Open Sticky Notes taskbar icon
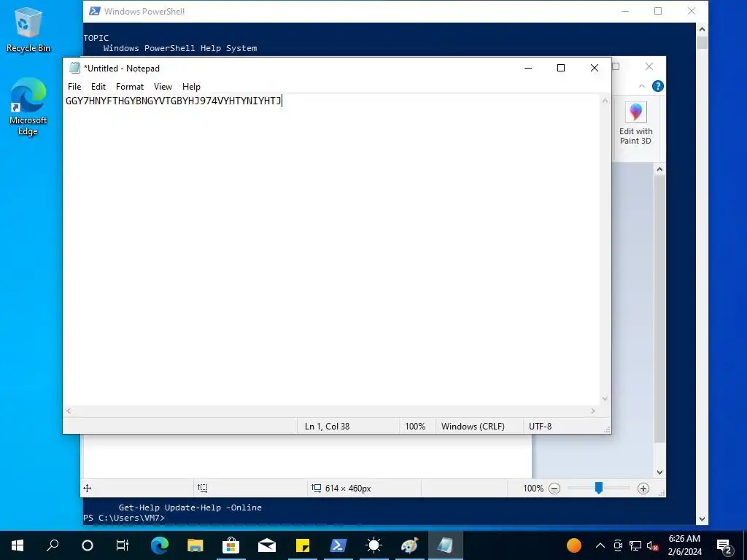Viewport: 747px width, 560px height. click(x=303, y=545)
